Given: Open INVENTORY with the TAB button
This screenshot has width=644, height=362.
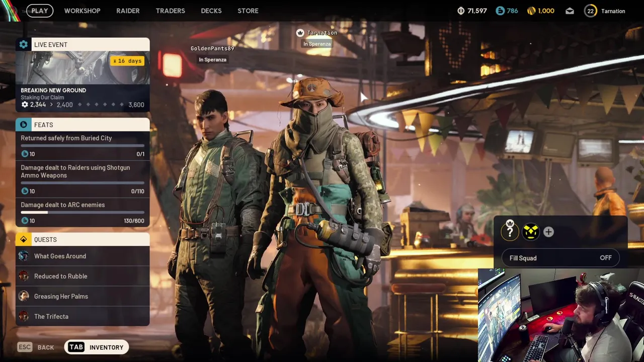Looking at the screenshot, I should point(96,347).
